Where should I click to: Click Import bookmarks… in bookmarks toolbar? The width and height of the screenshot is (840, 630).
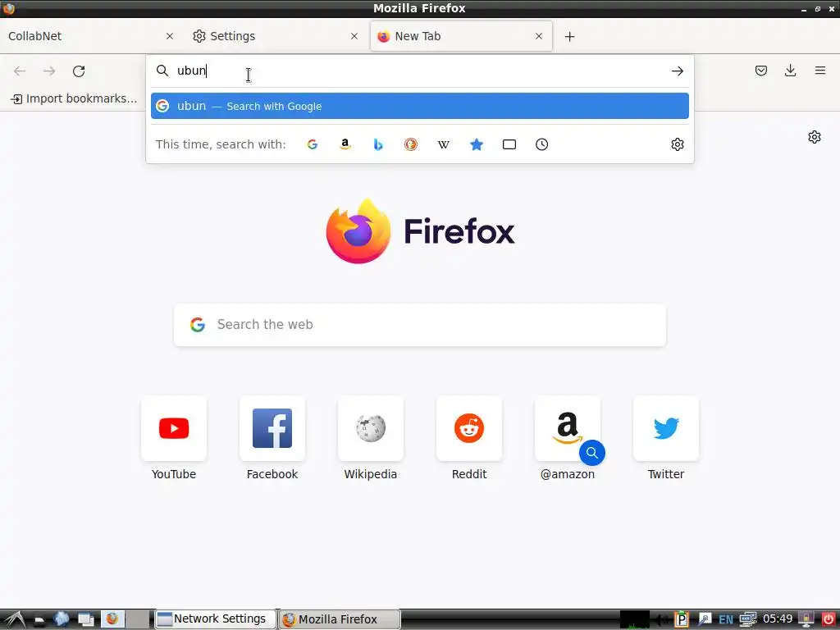pyautogui.click(x=74, y=98)
